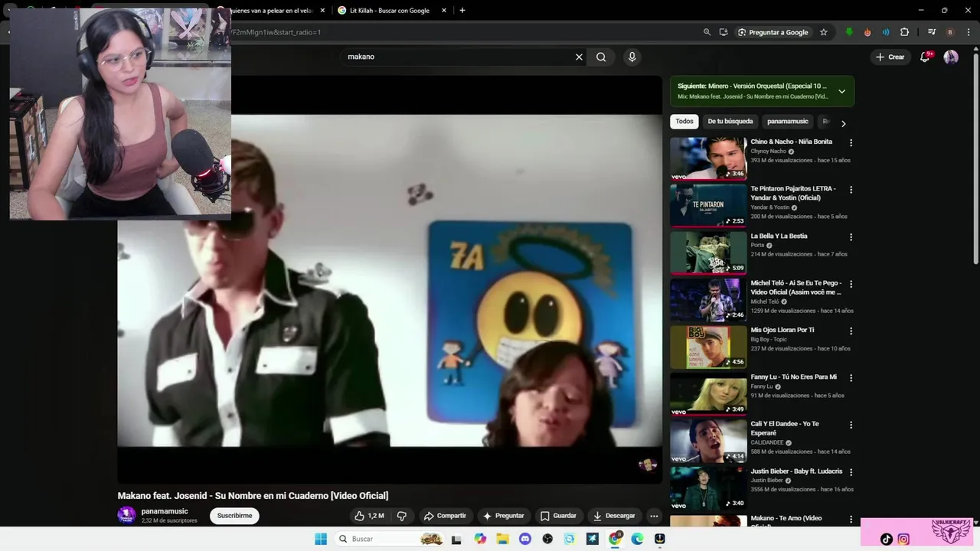980x551 pixels.
Task: Click the Suscribirme button
Action: click(x=234, y=516)
